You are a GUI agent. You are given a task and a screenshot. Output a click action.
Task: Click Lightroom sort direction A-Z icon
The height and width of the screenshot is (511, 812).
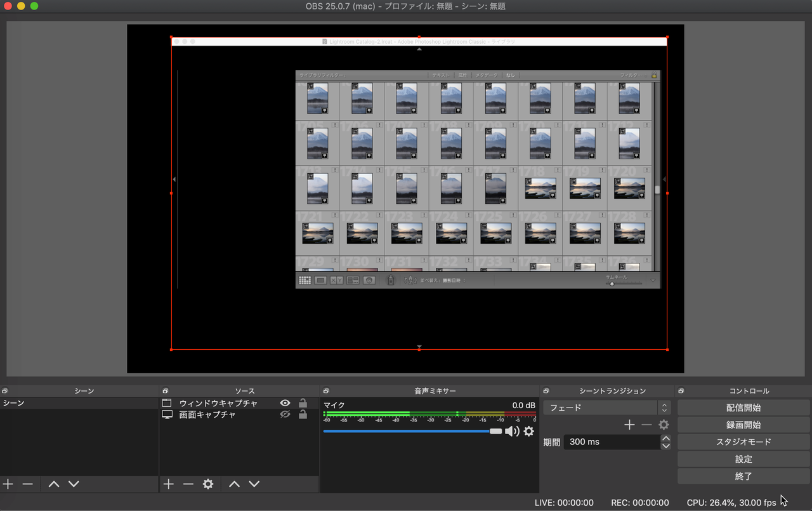click(410, 280)
